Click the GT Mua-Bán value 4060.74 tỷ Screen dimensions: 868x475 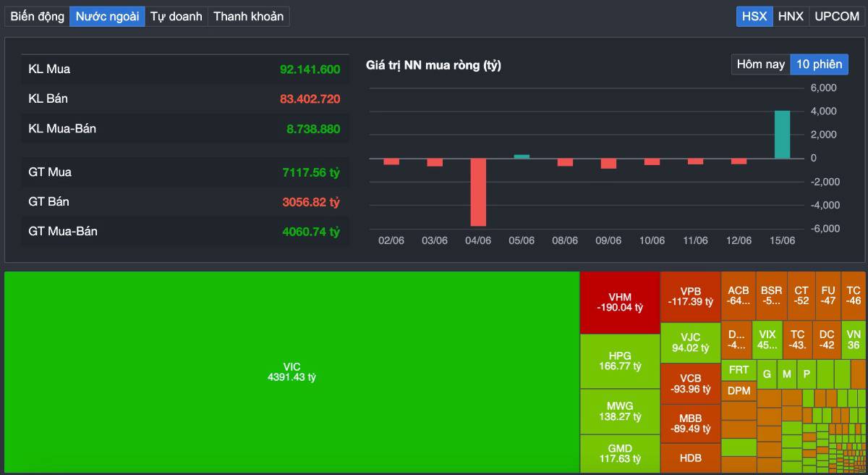(311, 232)
